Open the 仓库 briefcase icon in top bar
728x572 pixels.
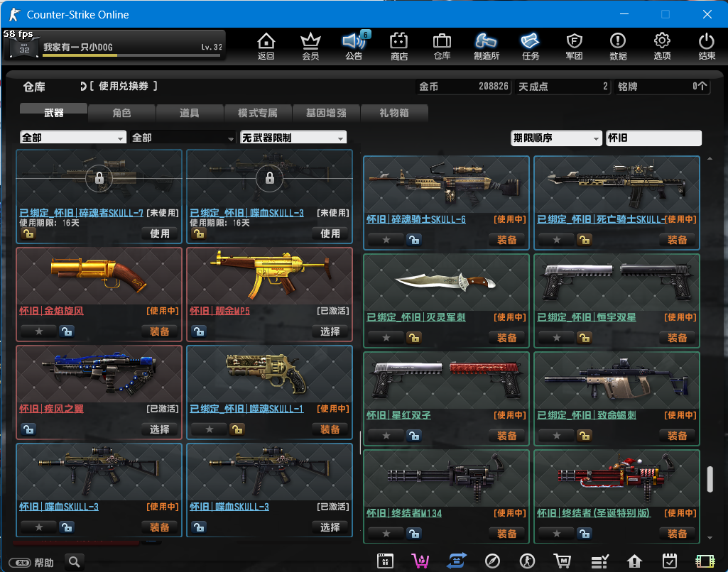coord(442,46)
